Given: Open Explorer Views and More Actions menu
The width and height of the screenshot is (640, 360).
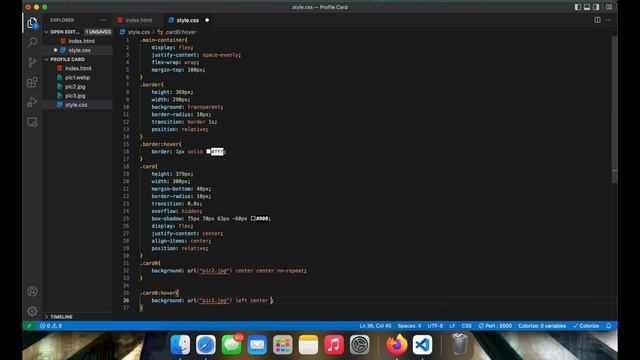Looking at the screenshot, I should click(x=102, y=20).
